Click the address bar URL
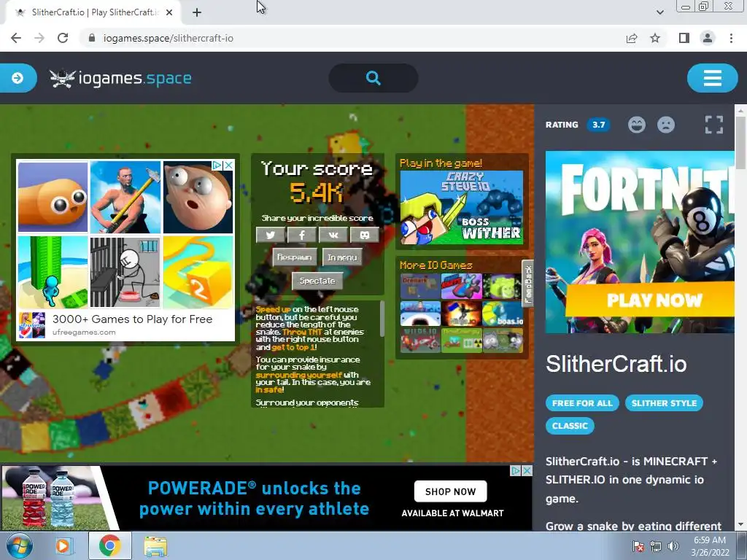This screenshot has width=747, height=560. 169,38
